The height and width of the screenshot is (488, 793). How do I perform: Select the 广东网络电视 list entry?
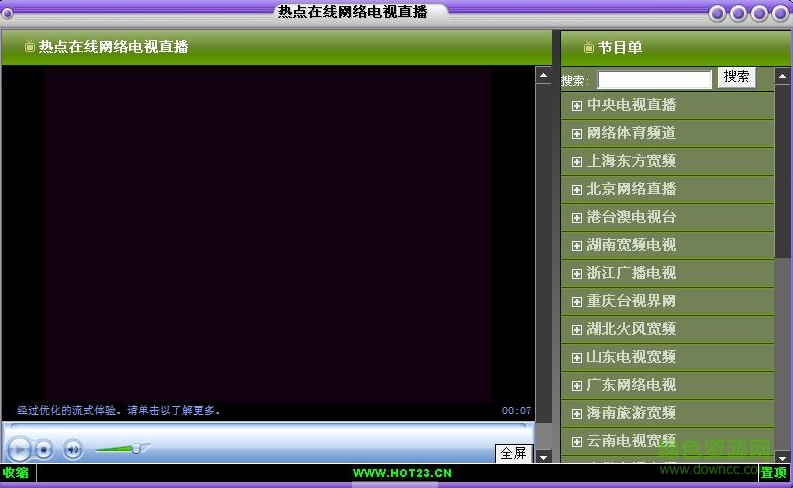[x=667, y=385]
